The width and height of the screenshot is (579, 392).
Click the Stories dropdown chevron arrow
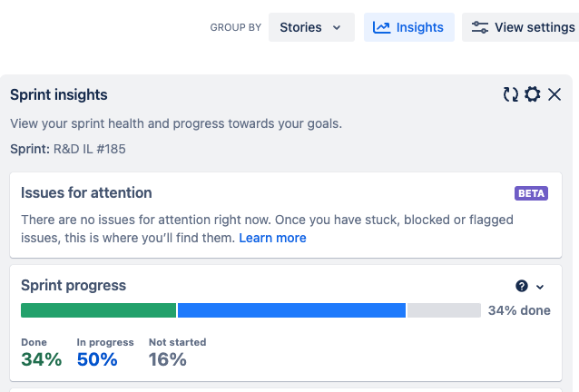(338, 28)
